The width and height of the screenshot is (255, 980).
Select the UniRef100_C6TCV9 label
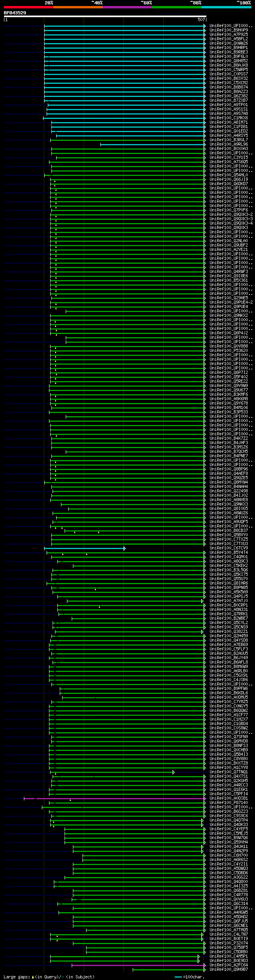(x=229, y=548)
